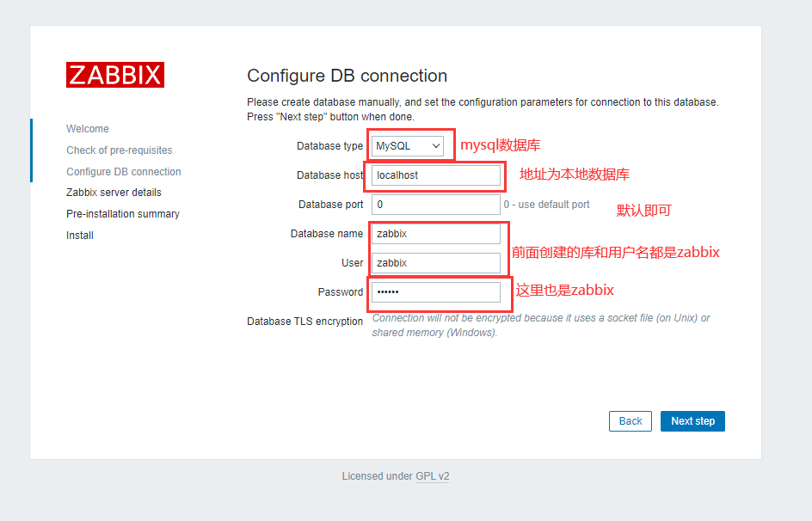The image size is (812, 521).
Task: Click 'Please create database manually' instruction text
Action: (x=483, y=109)
